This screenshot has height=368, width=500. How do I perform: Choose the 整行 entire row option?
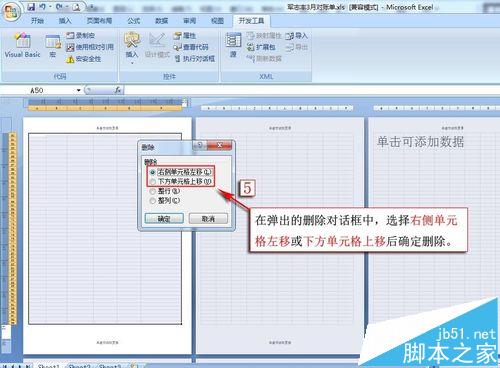(165, 191)
